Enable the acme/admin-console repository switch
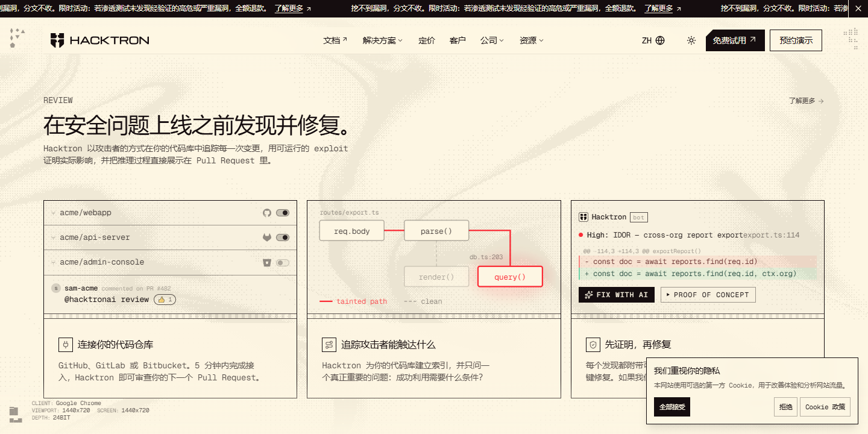 tap(283, 262)
